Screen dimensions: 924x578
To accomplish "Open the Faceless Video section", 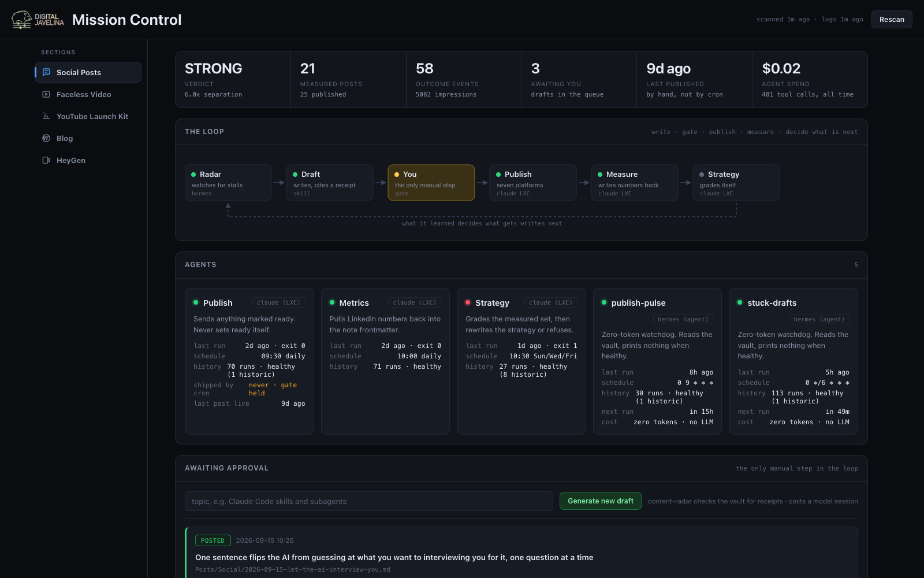I will tap(88, 94).
